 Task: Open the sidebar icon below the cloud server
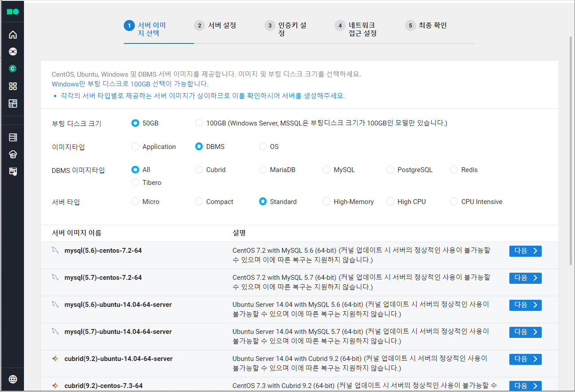[x=13, y=171]
